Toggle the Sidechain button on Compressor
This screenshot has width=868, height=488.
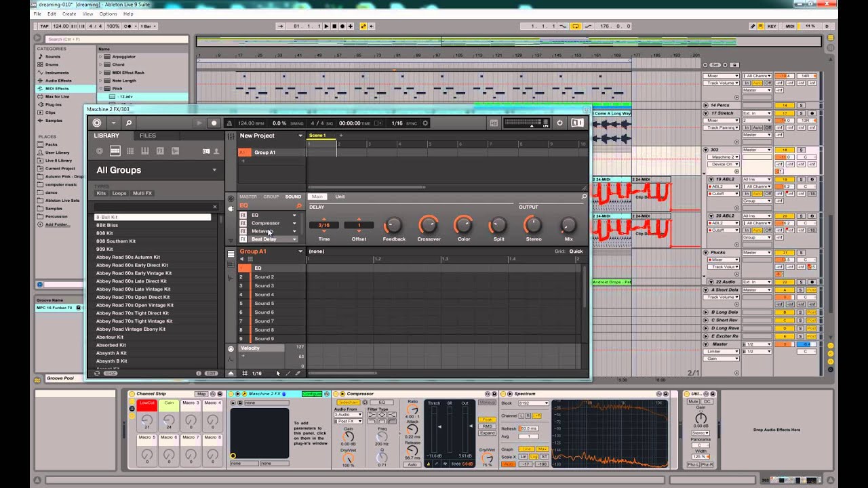coord(348,402)
